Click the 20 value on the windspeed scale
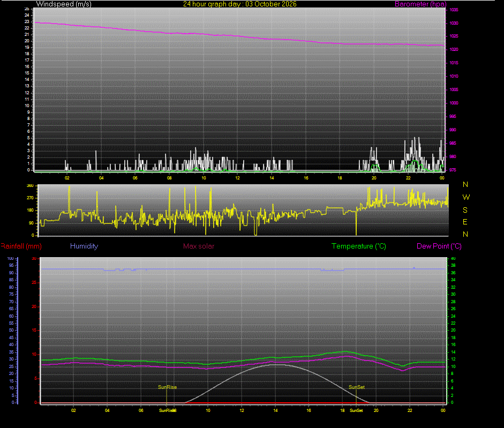 (x=27, y=41)
